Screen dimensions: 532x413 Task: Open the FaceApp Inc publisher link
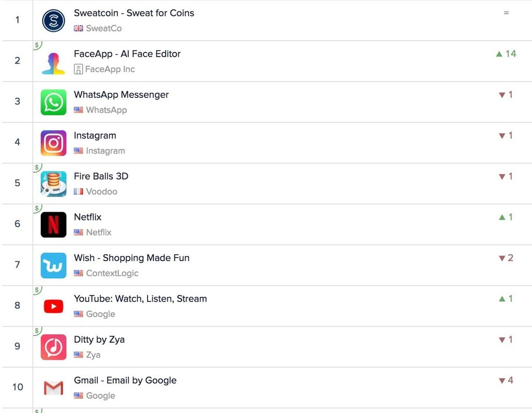pyautogui.click(x=110, y=69)
